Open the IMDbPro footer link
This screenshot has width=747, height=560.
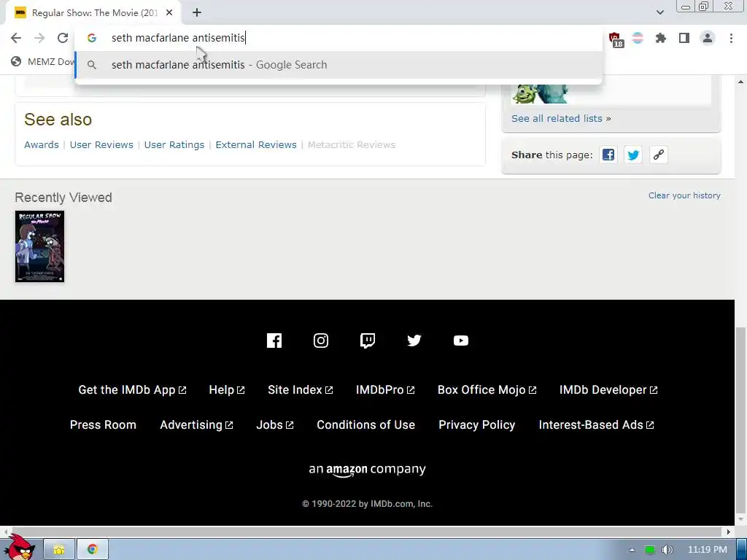[x=385, y=390]
